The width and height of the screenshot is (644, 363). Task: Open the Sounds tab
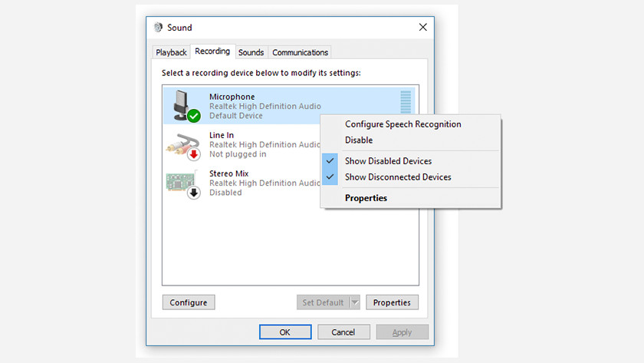point(251,53)
